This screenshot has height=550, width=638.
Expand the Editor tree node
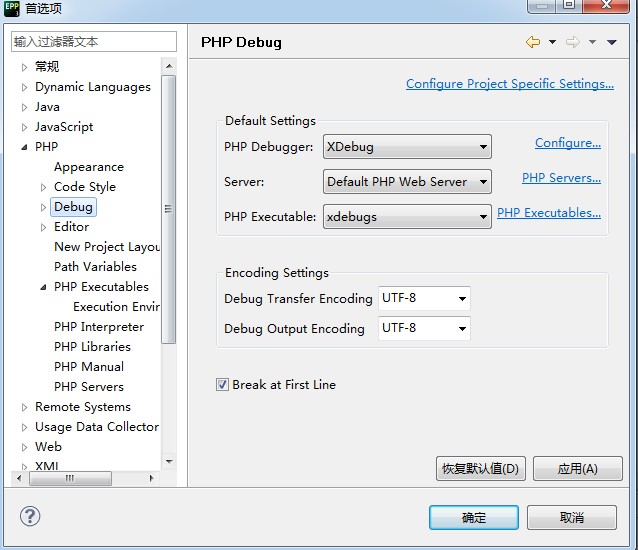point(43,227)
